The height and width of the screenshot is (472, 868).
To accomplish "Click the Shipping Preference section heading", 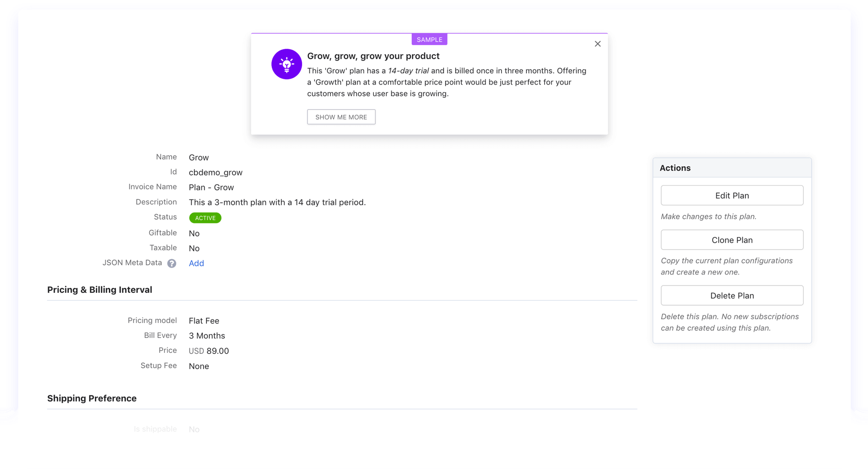I will coord(92,398).
